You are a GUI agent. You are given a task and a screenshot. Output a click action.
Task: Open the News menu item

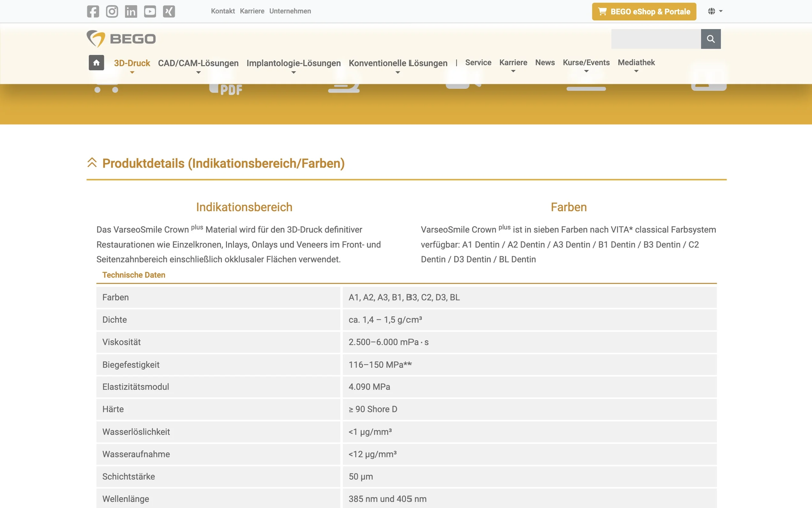click(545, 63)
